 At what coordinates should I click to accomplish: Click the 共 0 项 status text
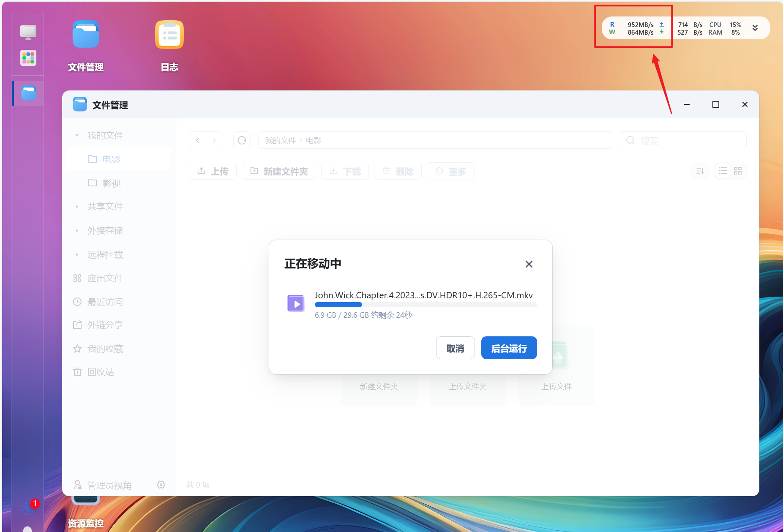pyautogui.click(x=198, y=485)
